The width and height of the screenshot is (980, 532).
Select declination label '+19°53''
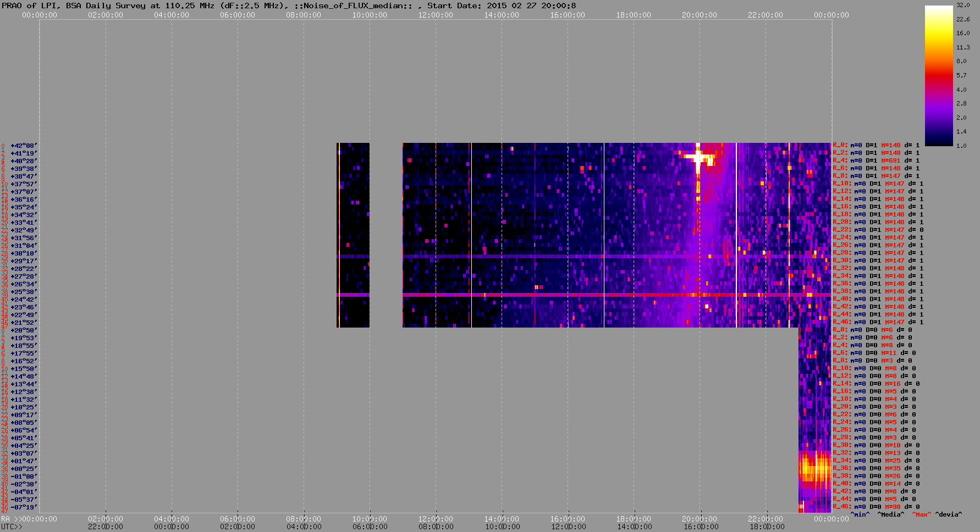point(24,338)
